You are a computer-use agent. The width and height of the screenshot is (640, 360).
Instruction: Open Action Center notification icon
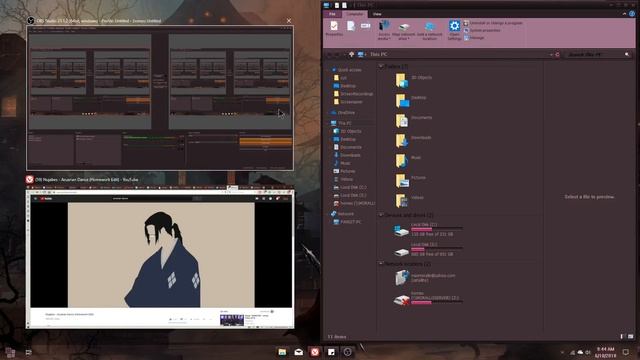625,352
